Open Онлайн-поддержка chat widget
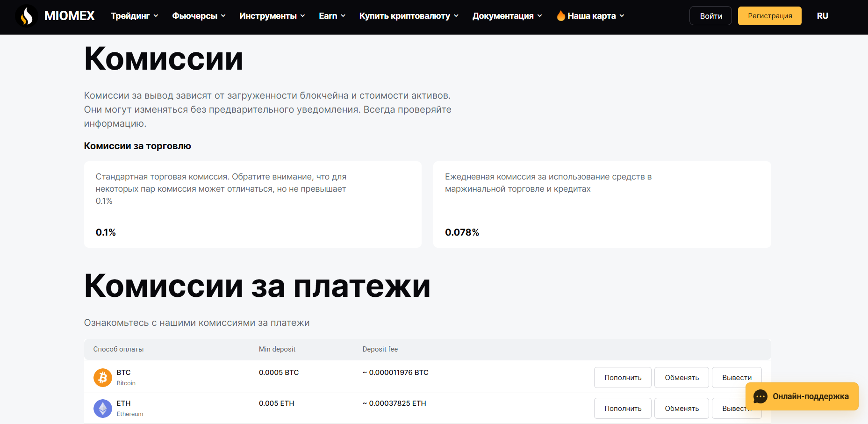 coord(802,396)
